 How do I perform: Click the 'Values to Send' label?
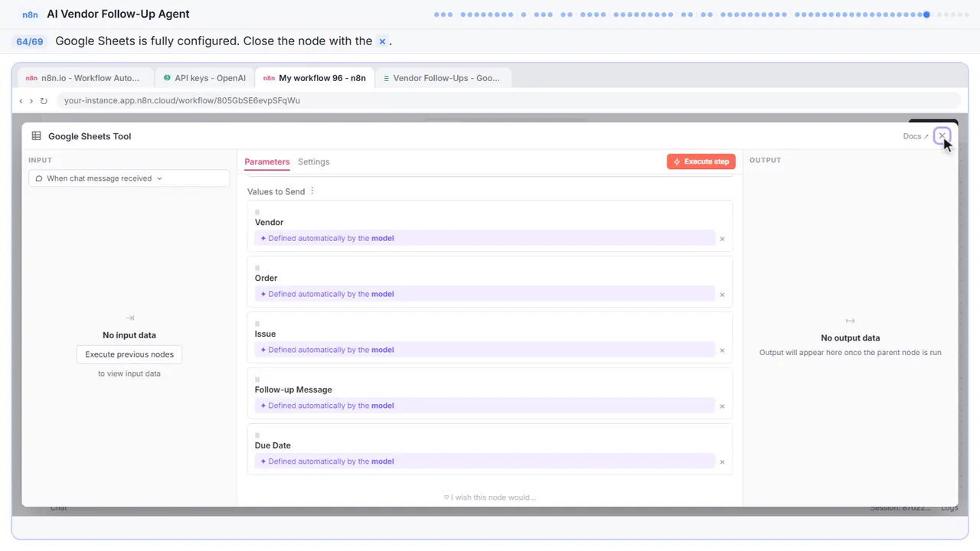[x=276, y=191]
